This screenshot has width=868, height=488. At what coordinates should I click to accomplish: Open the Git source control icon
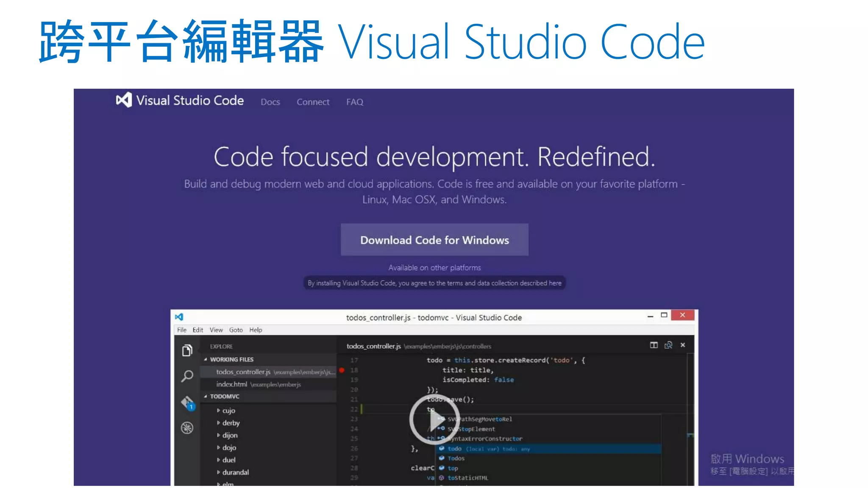click(x=188, y=403)
